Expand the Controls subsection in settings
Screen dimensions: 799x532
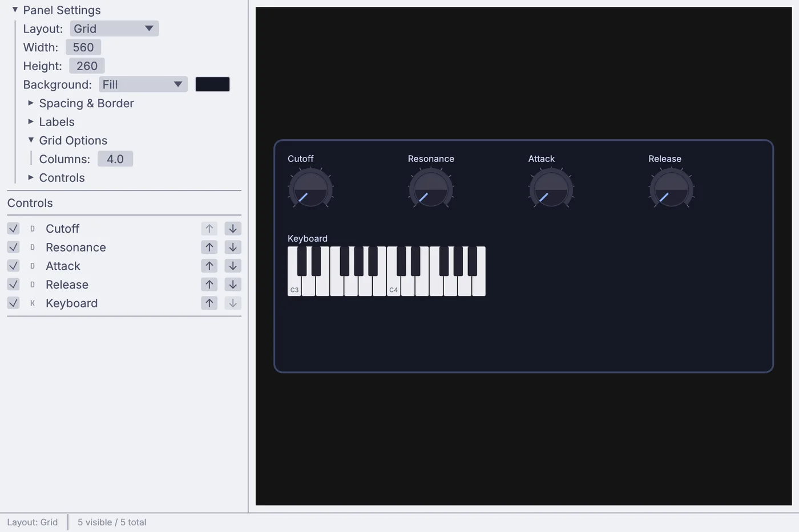click(x=31, y=177)
